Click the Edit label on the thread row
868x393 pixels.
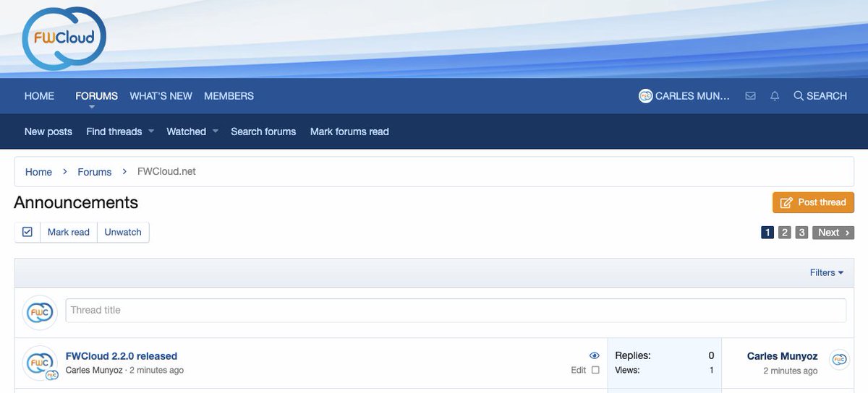(579, 370)
